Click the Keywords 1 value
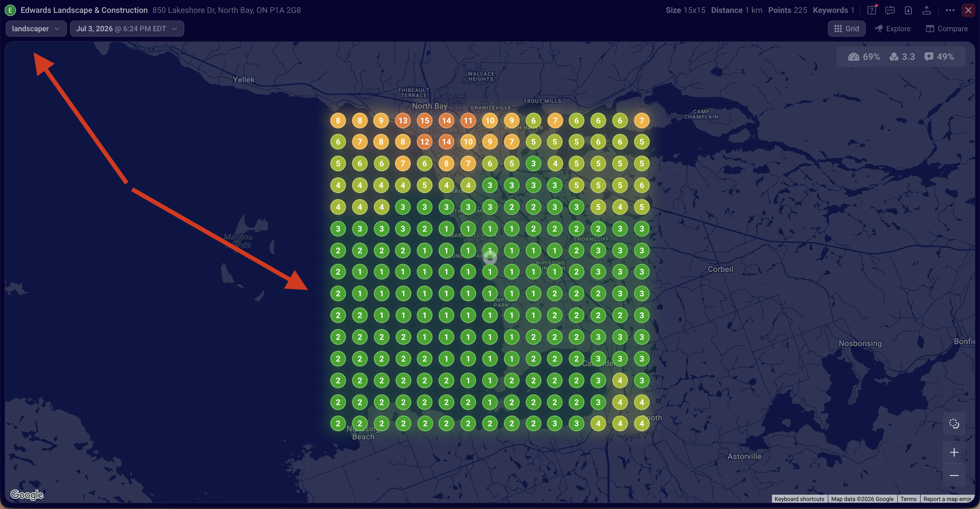Screen dimensions: 980x509 point(834,10)
